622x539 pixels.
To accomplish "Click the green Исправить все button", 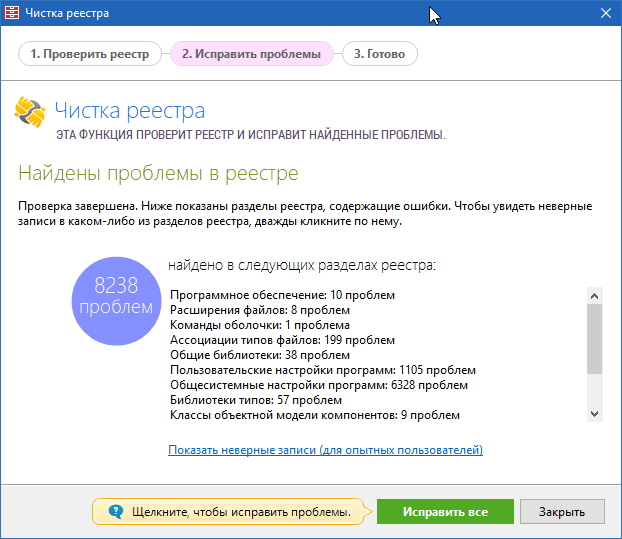I will 445,512.
